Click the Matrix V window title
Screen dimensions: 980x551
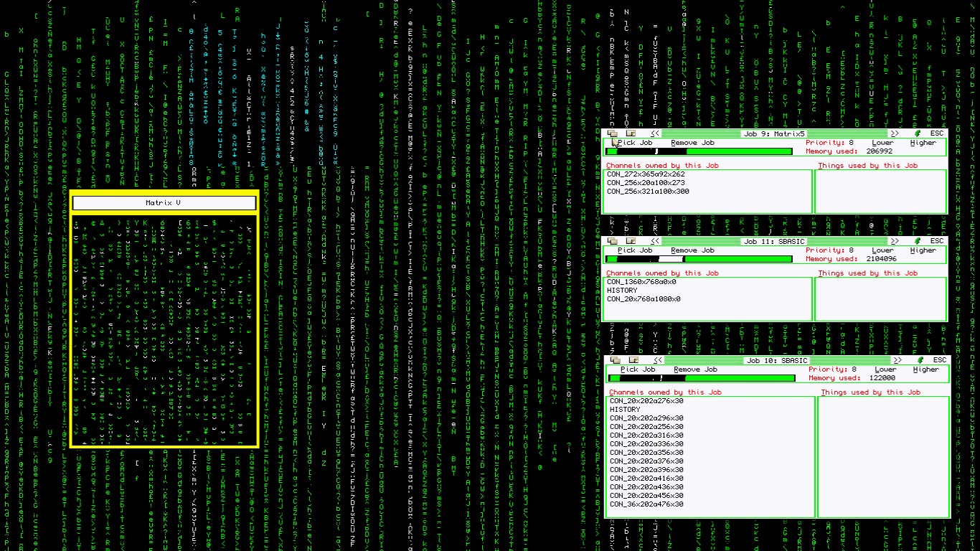coord(164,203)
